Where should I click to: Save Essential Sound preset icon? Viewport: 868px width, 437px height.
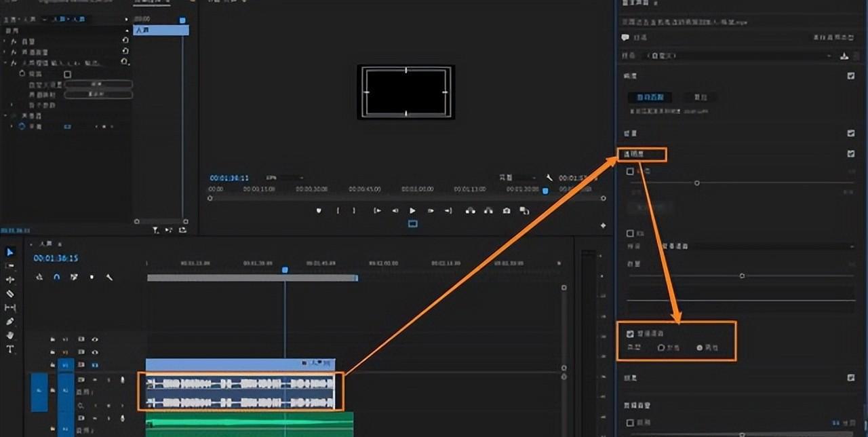pos(844,56)
